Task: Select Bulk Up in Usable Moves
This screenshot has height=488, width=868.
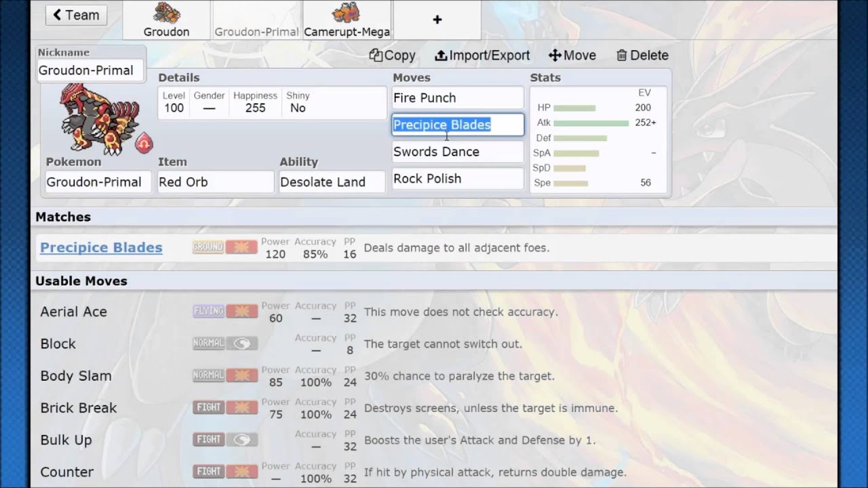Action: 66,440
